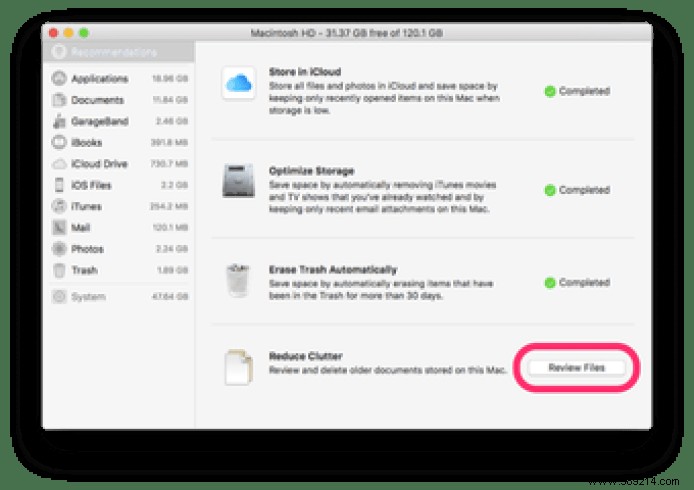The height and width of the screenshot is (490, 694).
Task: Select the Trash row label
Action: click(84, 270)
